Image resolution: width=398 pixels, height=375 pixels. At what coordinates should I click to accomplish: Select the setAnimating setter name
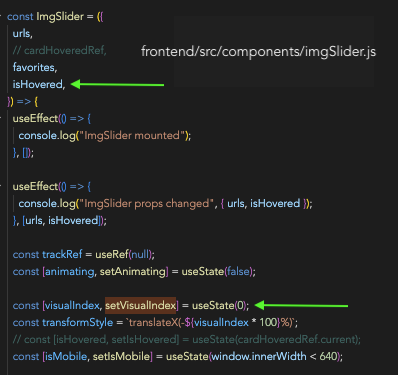coord(132,272)
